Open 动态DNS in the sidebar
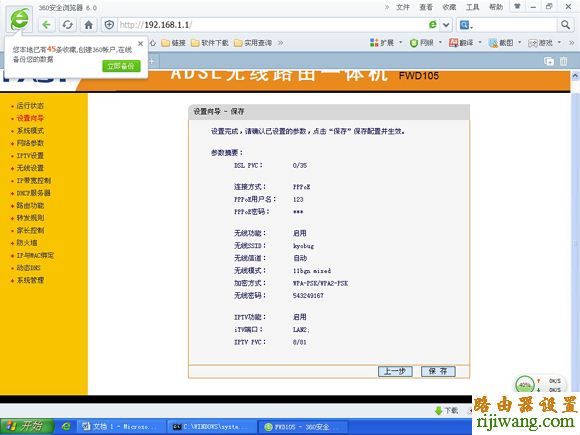The image size is (580, 435). 28,268
